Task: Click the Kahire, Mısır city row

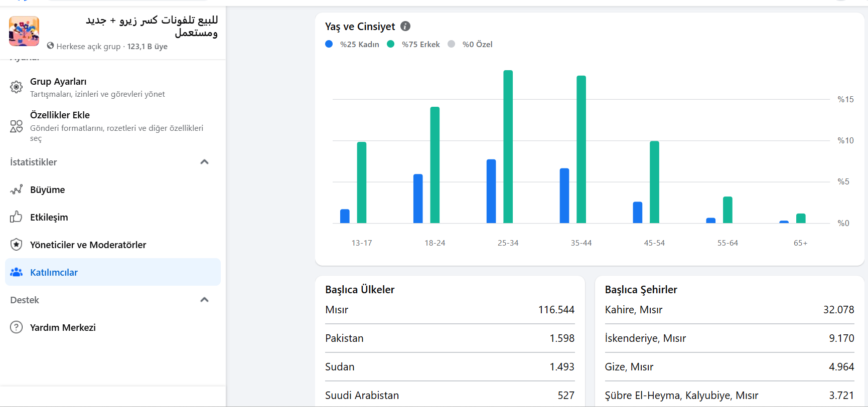Action: tap(730, 310)
